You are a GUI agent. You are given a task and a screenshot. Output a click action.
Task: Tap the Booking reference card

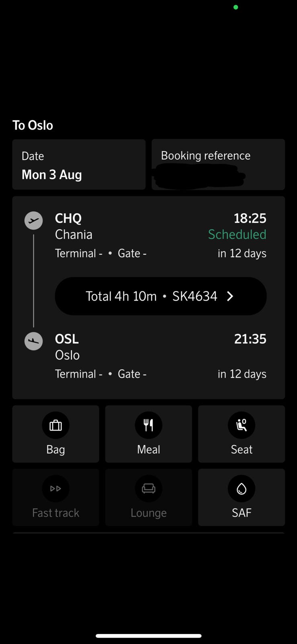pos(218,165)
